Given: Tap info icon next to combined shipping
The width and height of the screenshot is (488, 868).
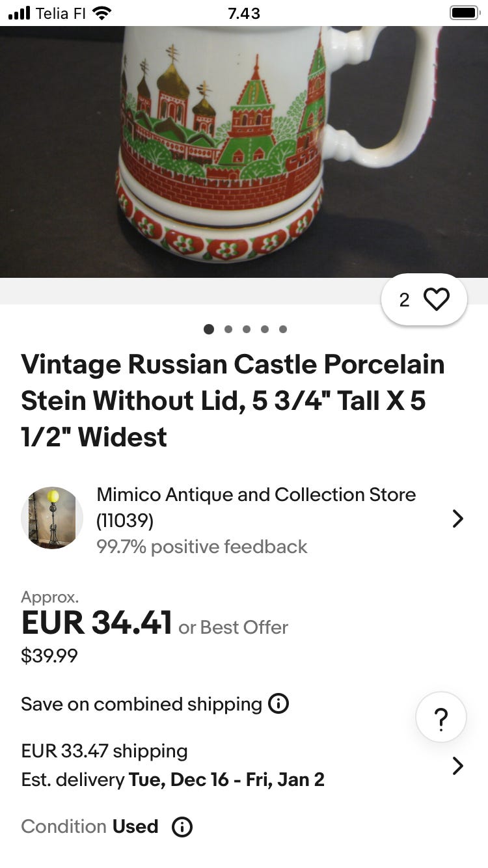Looking at the screenshot, I should (x=278, y=703).
